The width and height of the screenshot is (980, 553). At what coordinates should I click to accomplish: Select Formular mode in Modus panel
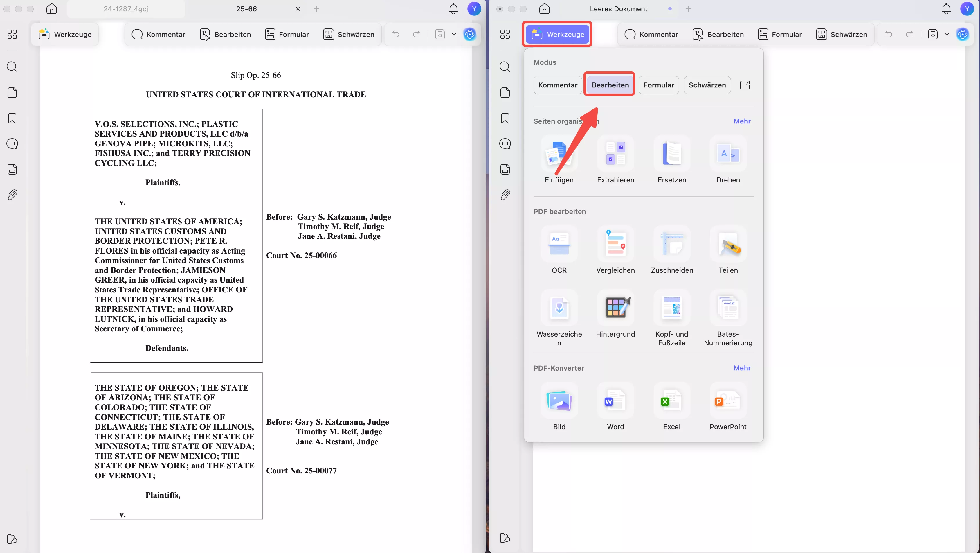[x=659, y=85]
